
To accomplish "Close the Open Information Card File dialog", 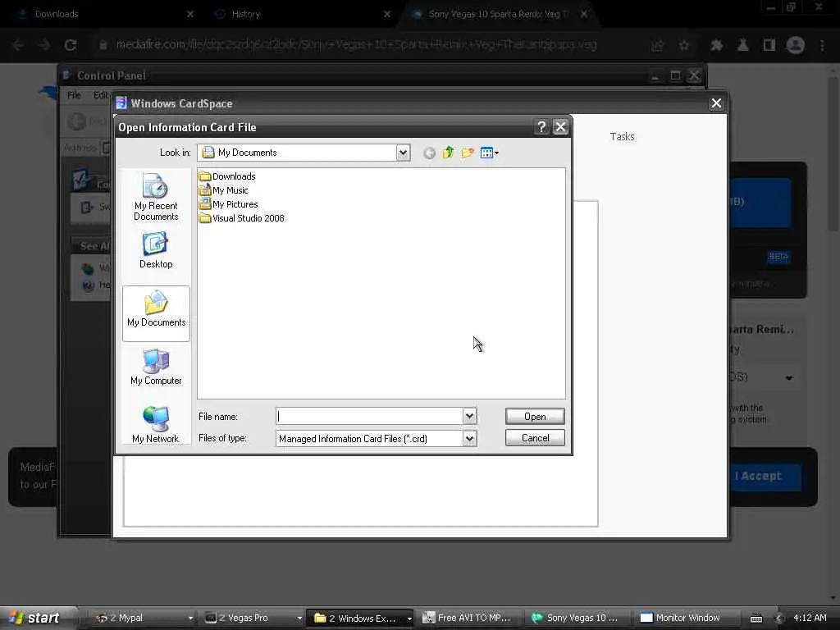I will pos(560,127).
